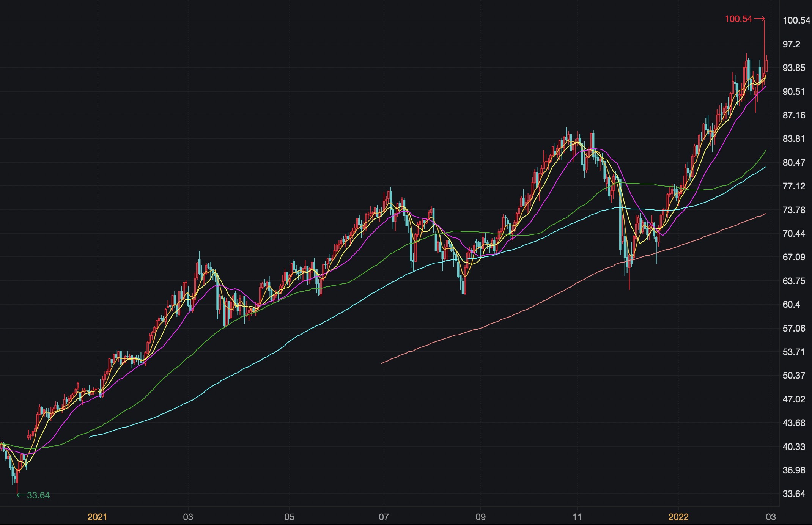Click the 09 month label on axis
This screenshot has width=812, height=525.
[480, 517]
